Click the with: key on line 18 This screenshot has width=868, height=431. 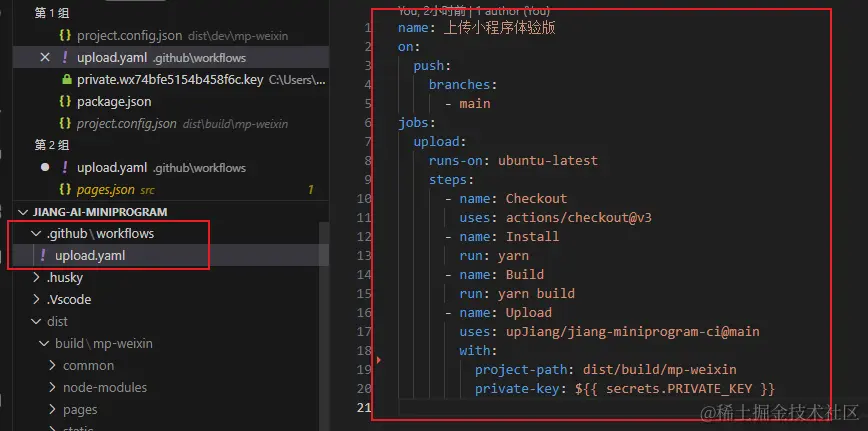478,351
